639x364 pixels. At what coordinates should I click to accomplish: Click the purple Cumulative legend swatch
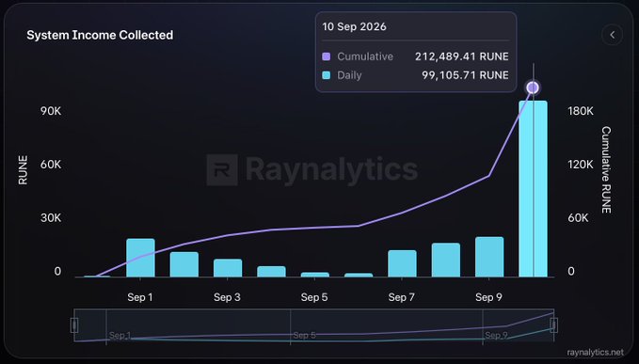[x=326, y=56]
